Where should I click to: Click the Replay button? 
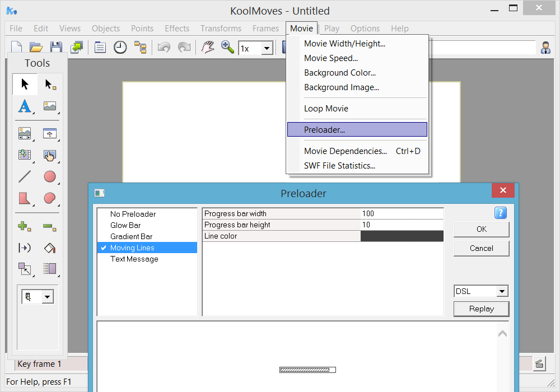[x=482, y=309]
